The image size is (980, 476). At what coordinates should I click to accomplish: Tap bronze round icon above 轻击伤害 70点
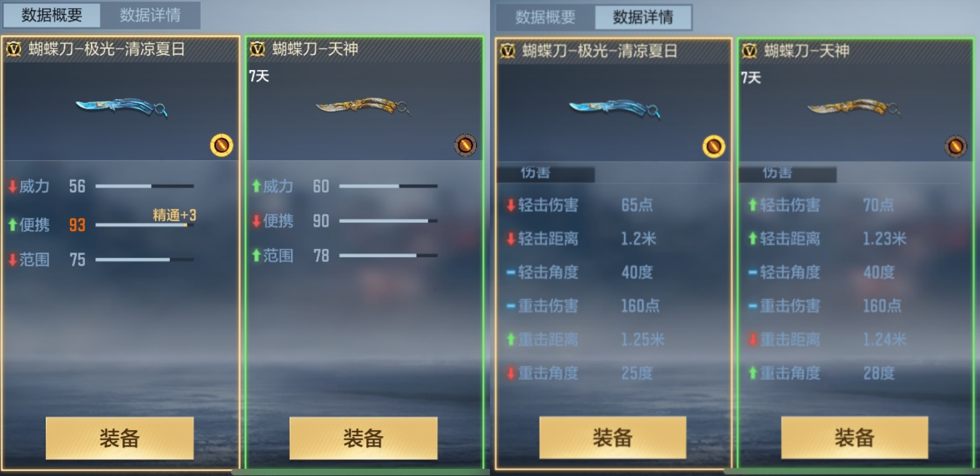coord(956,146)
